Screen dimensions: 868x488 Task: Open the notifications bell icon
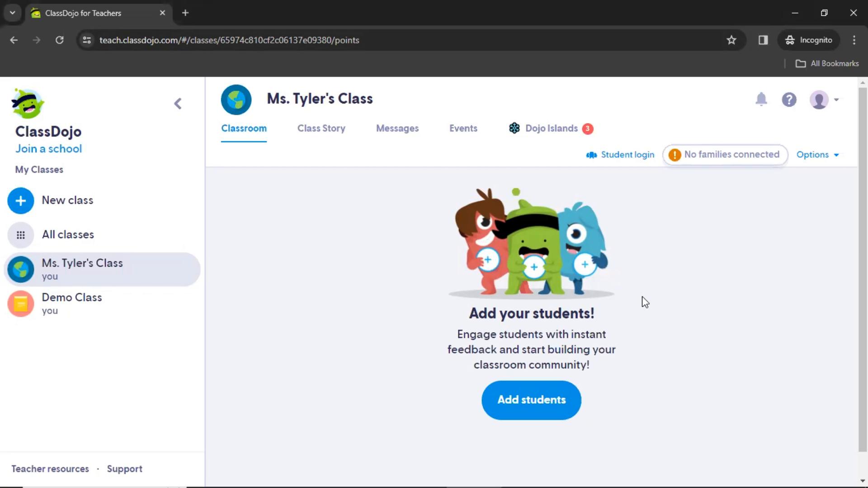click(761, 99)
